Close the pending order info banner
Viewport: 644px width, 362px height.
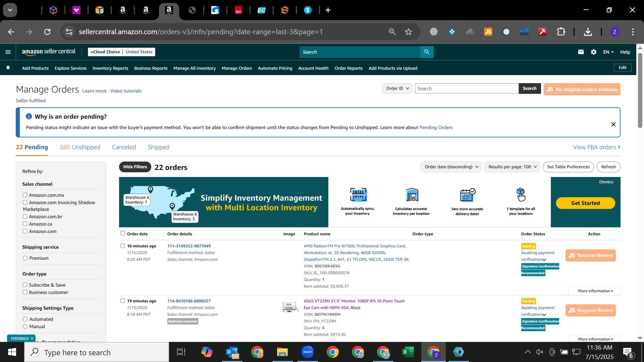pyautogui.click(x=613, y=124)
